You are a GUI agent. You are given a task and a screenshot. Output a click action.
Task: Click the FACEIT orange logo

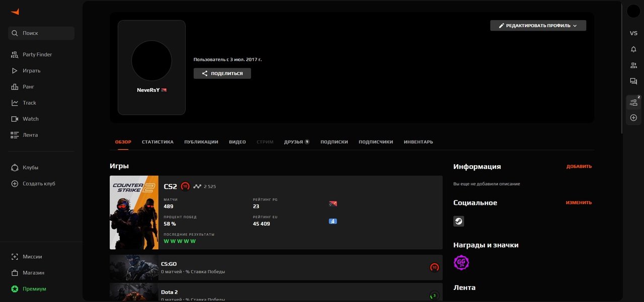15,12
